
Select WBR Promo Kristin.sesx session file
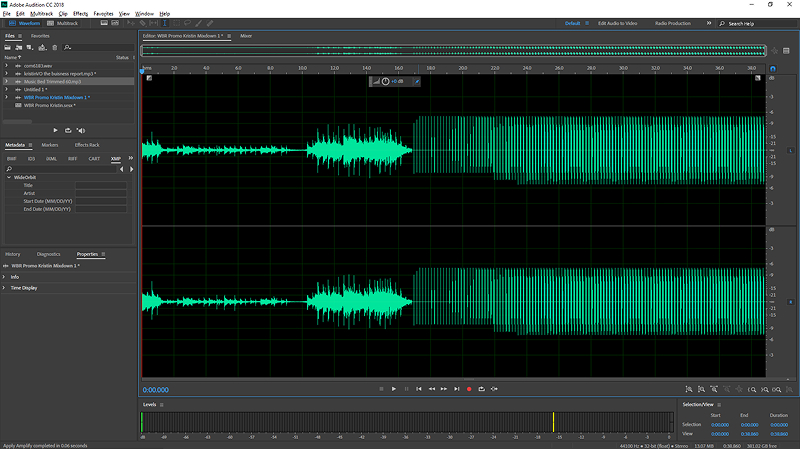pyautogui.click(x=49, y=105)
